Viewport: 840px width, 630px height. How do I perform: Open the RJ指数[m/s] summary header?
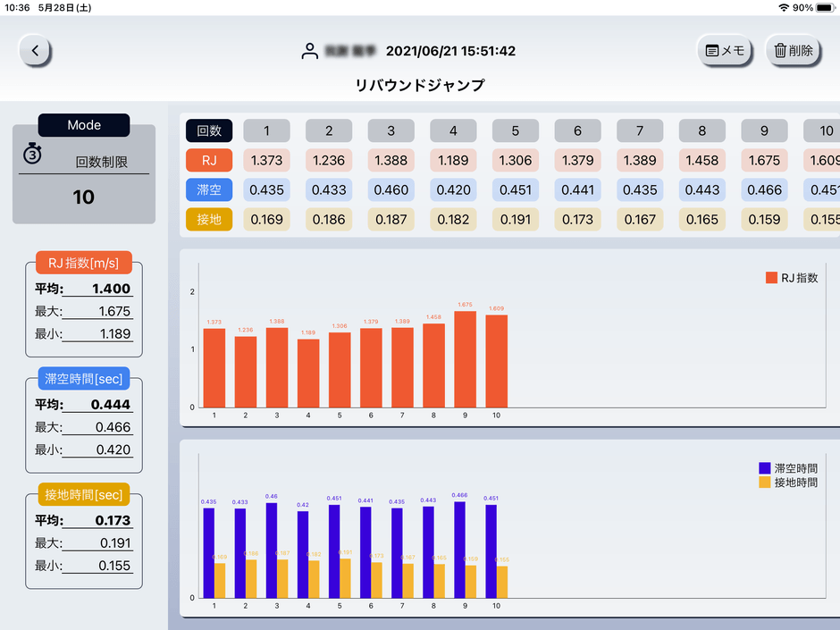(x=84, y=263)
